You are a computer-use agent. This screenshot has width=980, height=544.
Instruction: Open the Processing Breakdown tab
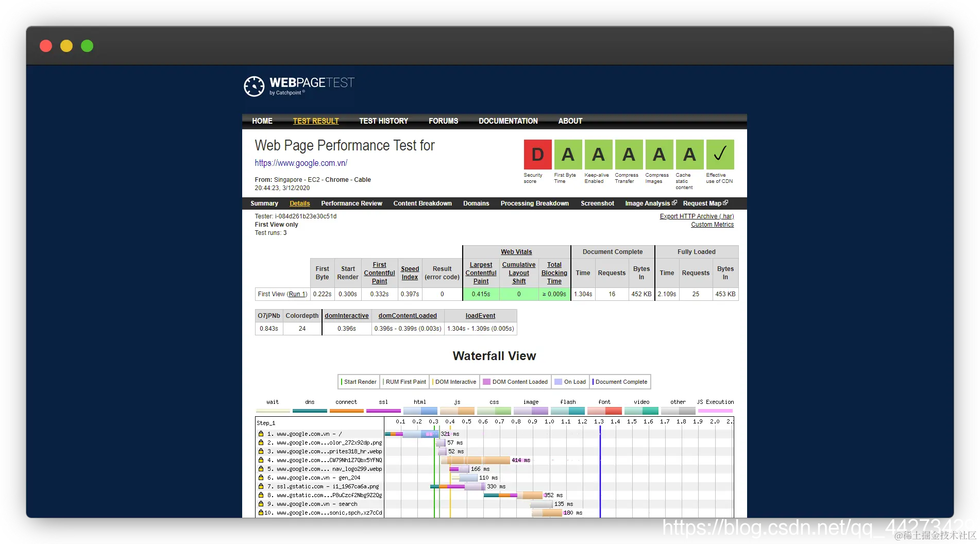pos(535,203)
